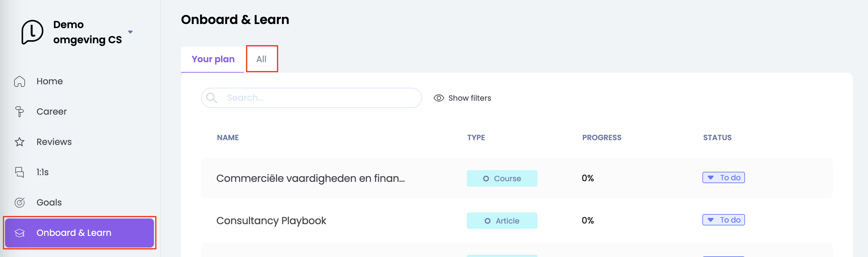Switch to the All tab
Image resolution: width=868 pixels, height=257 pixels.
click(261, 59)
